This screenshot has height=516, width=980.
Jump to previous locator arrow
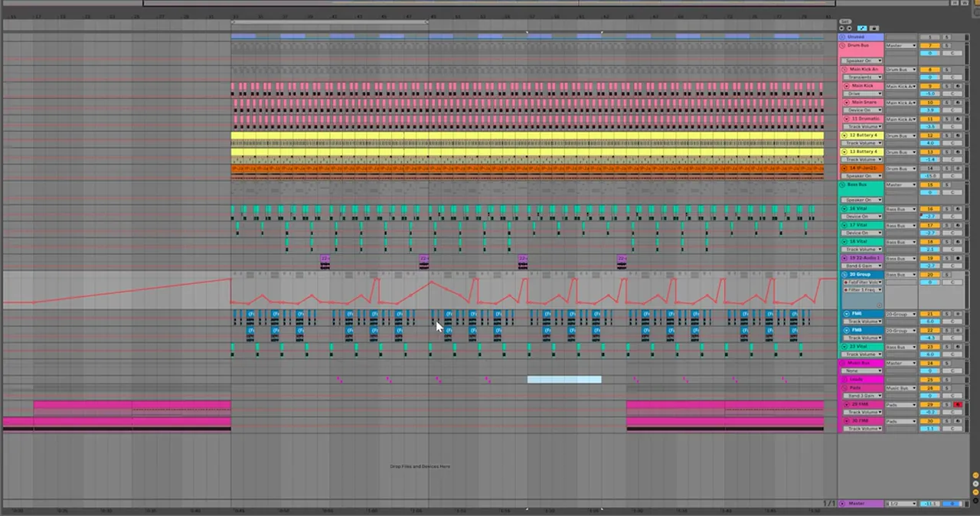pyautogui.click(x=841, y=28)
